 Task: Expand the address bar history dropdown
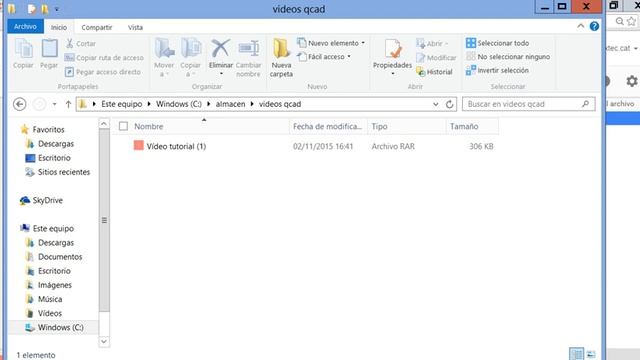pyautogui.click(x=436, y=104)
